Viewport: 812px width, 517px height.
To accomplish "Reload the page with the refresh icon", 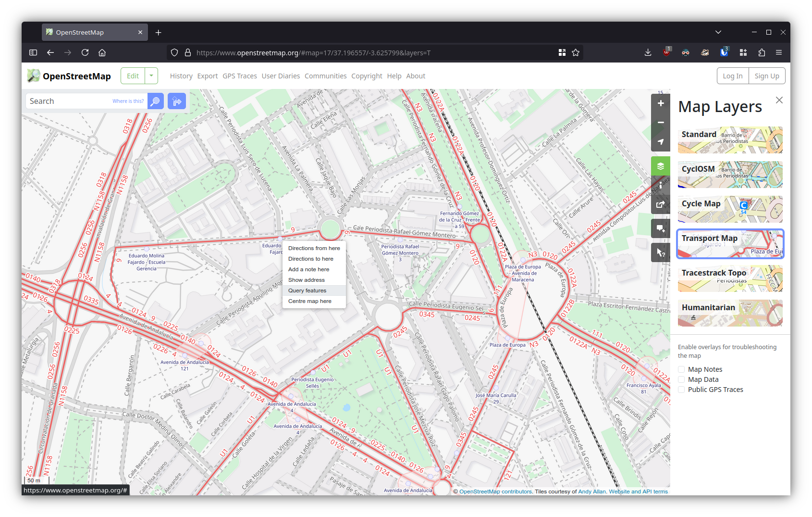I will [85, 52].
